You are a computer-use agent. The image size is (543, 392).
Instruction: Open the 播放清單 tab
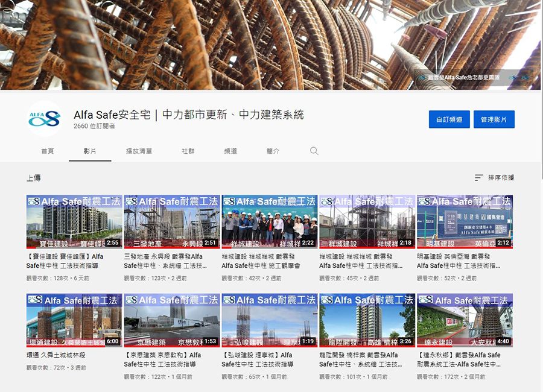[139, 151]
